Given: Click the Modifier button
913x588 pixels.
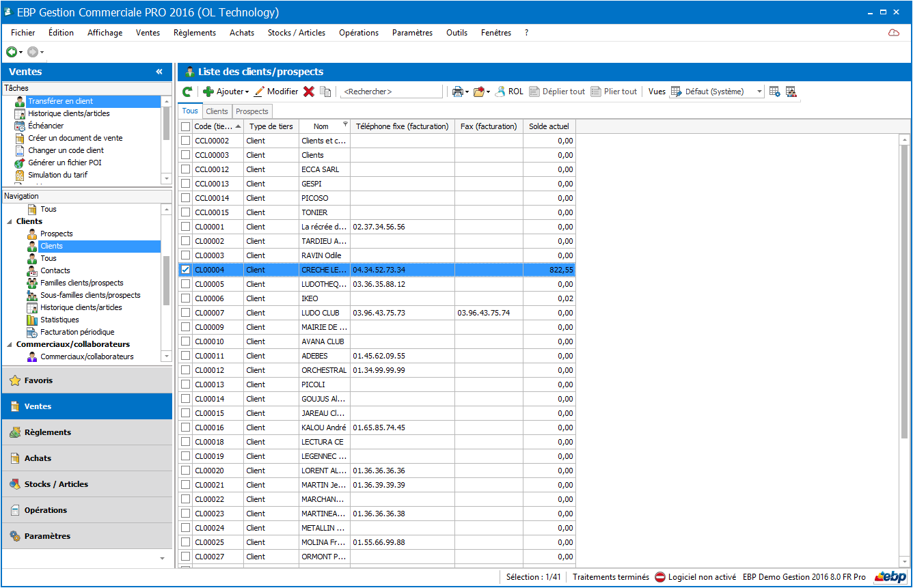Looking at the screenshot, I should (276, 92).
